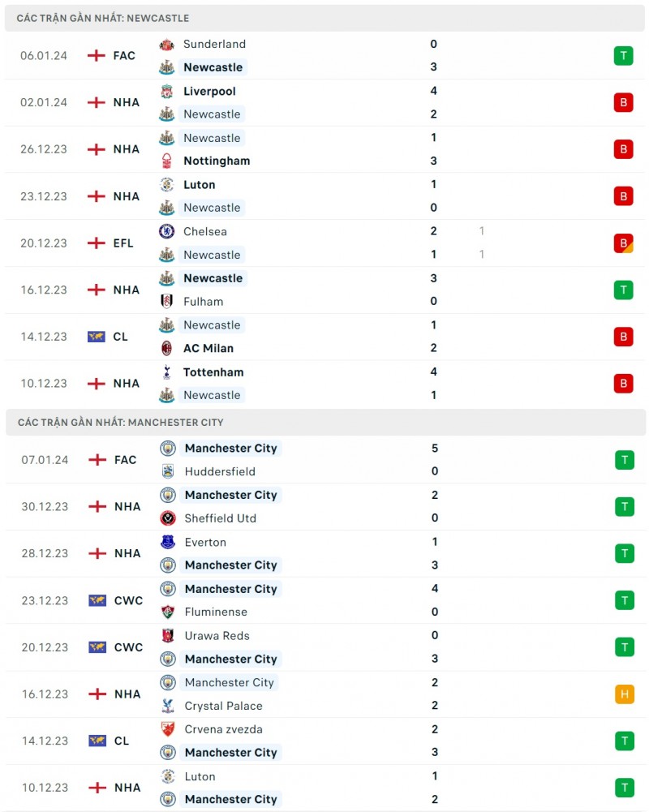Screen dimensions: 649x812
Task: Click the Fluminense crest icon
Action: [x=168, y=612]
